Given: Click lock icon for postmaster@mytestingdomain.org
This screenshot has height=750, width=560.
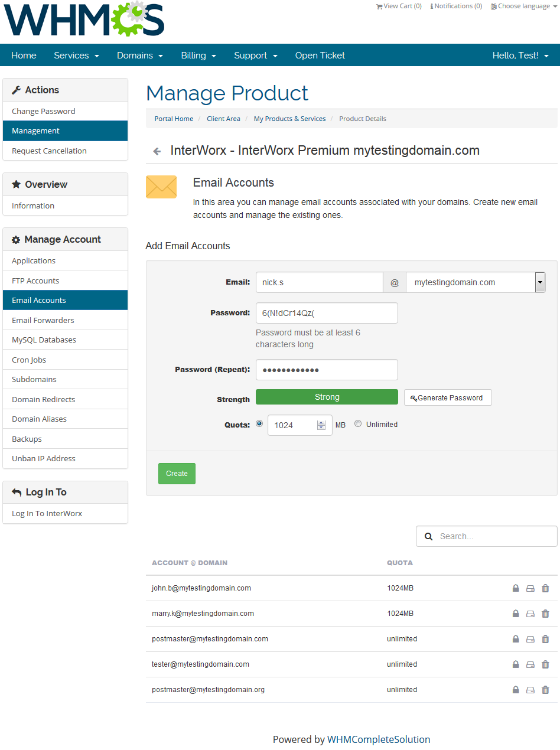Looking at the screenshot, I should click(516, 690).
